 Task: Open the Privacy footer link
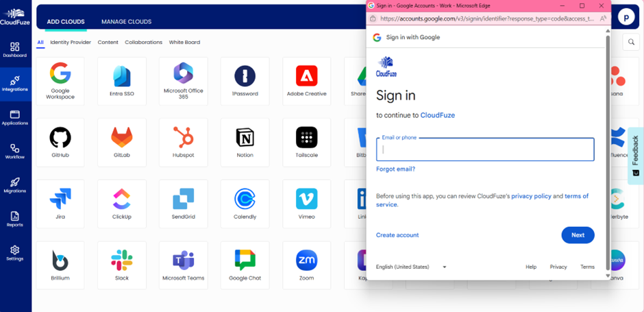tap(558, 267)
